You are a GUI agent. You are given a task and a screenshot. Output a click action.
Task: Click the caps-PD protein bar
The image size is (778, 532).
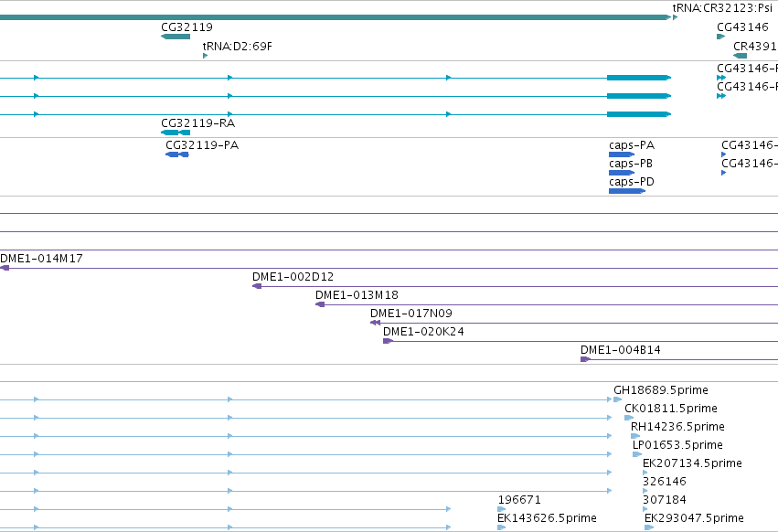pyautogui.click(x=627, y=191)
